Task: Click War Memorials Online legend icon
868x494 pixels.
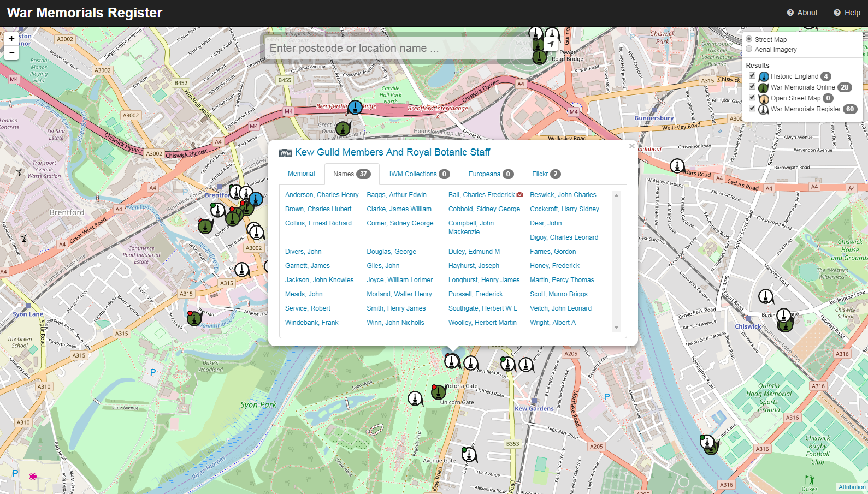Action: 764,87
